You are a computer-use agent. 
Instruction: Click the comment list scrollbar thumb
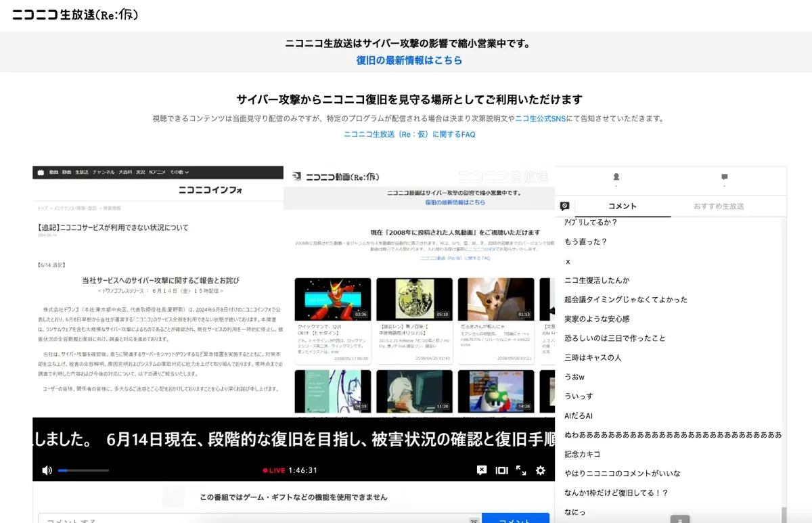(x=784, y=514)
